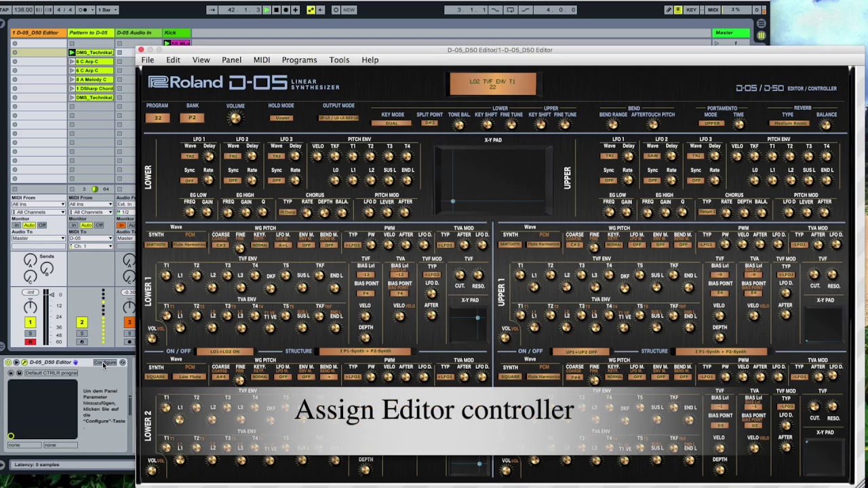The height and width of the screenshot is (488, 868).
Task: Click the Lower 1 STRUCTURE P1-Synth selector
Action: point(366,351)
